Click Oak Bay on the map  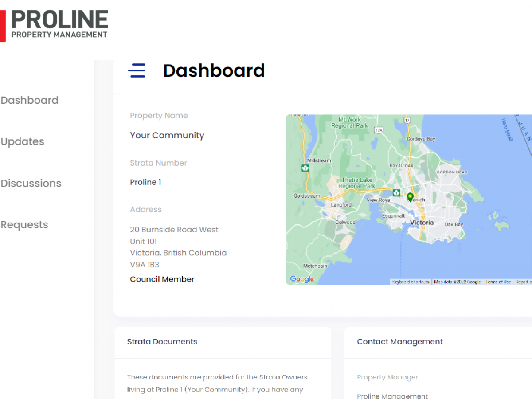454,224
